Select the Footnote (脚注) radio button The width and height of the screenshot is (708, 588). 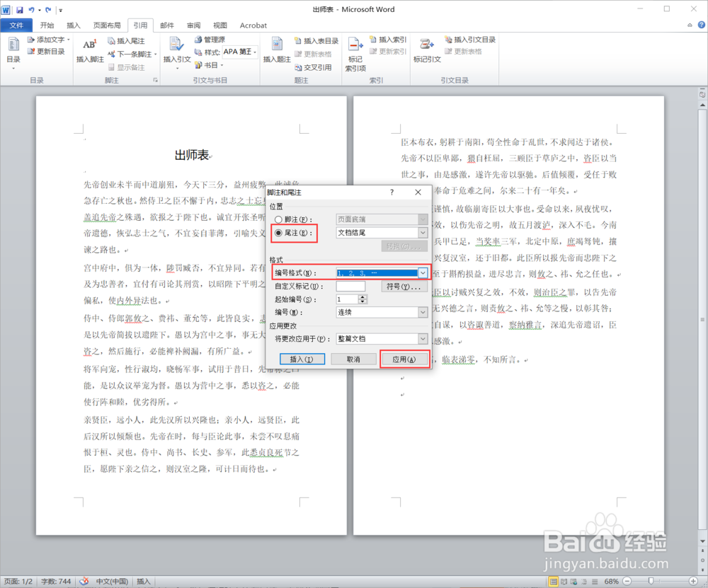click(278, 219)
